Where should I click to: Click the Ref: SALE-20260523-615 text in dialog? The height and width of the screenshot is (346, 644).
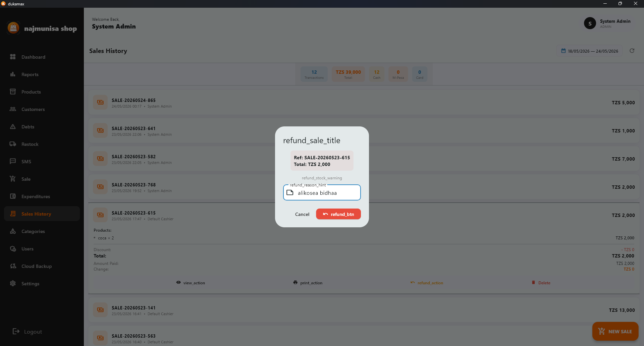point(322,158)
